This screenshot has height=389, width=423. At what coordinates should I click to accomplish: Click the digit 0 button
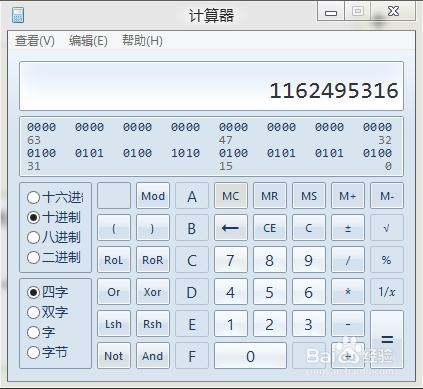(250, 356)
